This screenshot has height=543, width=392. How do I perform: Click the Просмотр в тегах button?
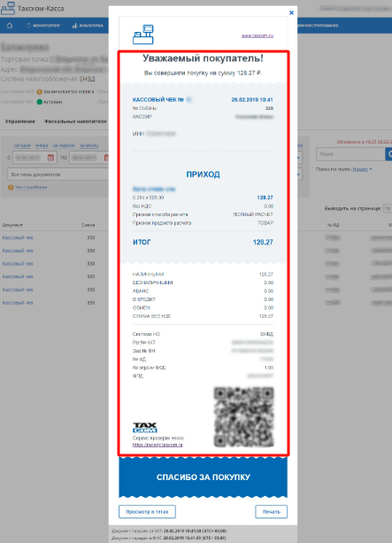click(147, 511)
